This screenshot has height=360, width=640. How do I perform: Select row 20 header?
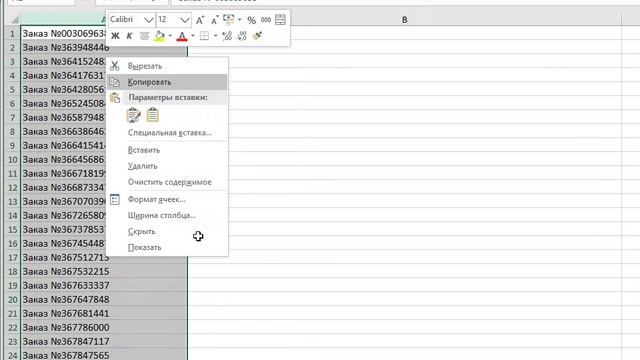[x=12, y=299]
